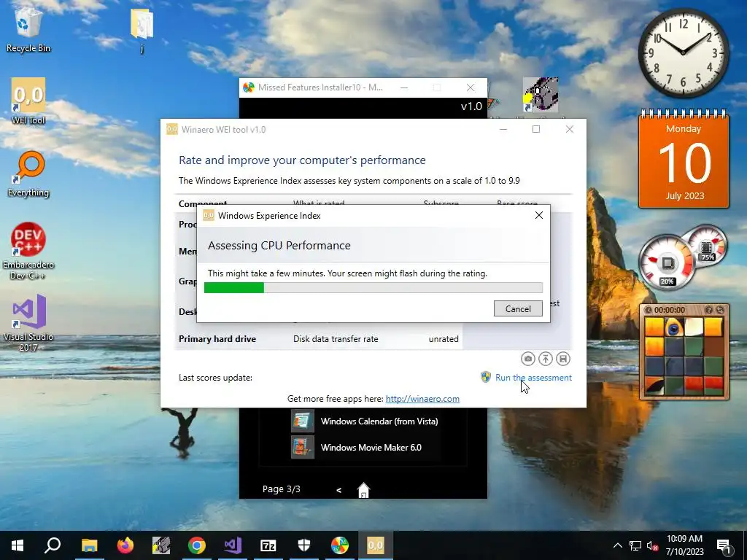Image resolution: width=747 pixels, height=560 pixels.
Task: Open the Windows Start menu
Action: tap(18, 545)
